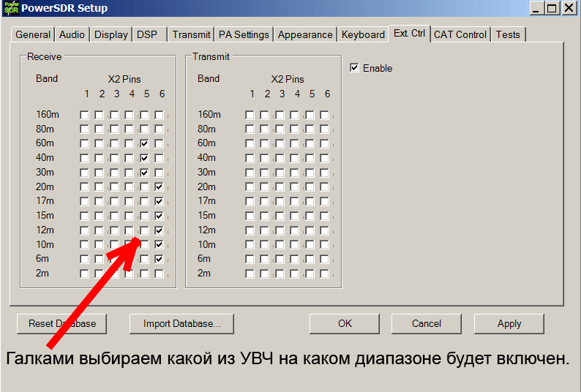Uncheck Receive 60m pin 5 checkbox

pyautogui.click(x=144, y=143)
